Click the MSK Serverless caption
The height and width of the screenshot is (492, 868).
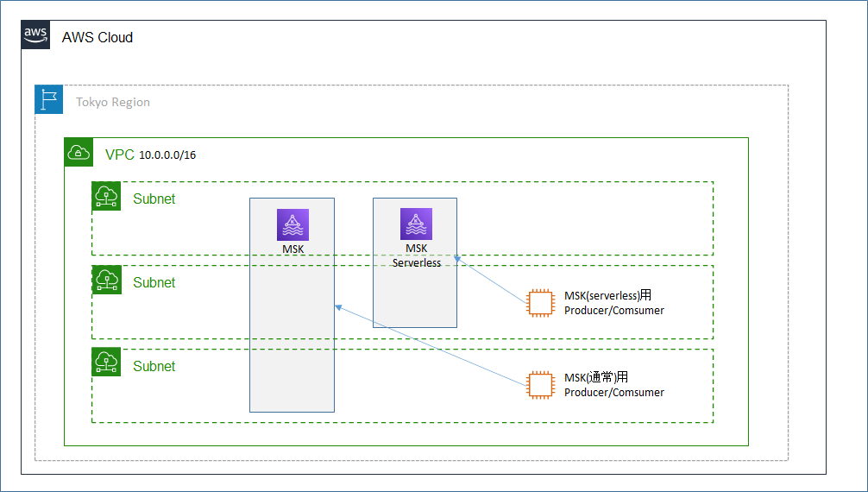(417, 255)
